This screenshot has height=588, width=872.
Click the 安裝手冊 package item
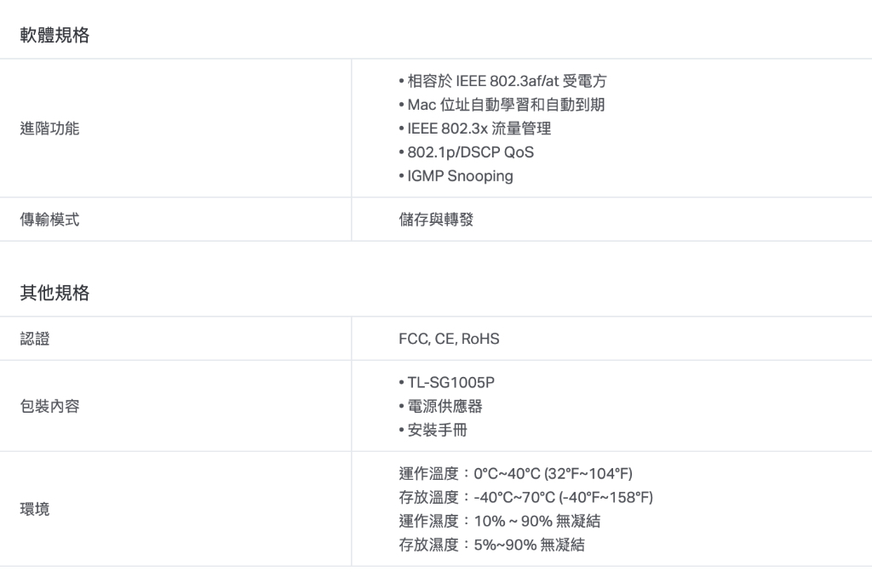pyautogui.click(x=437, y=430)
